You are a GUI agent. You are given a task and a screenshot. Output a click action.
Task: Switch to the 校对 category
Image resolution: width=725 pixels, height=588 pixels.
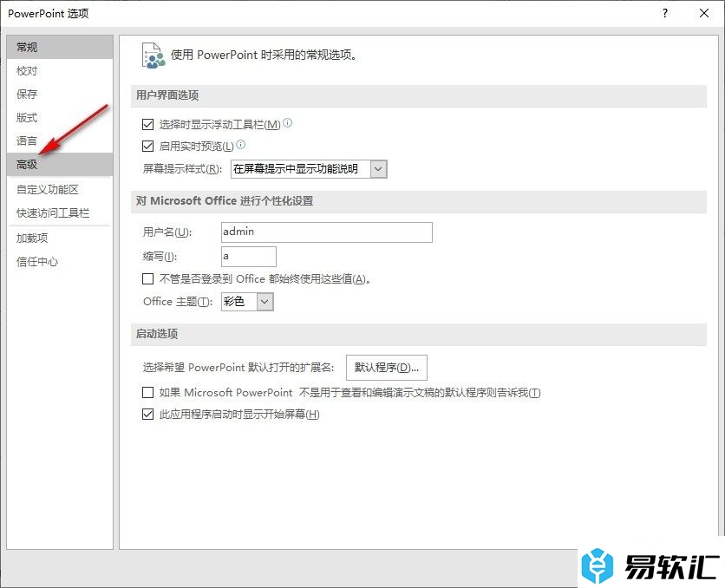(60, 71)
